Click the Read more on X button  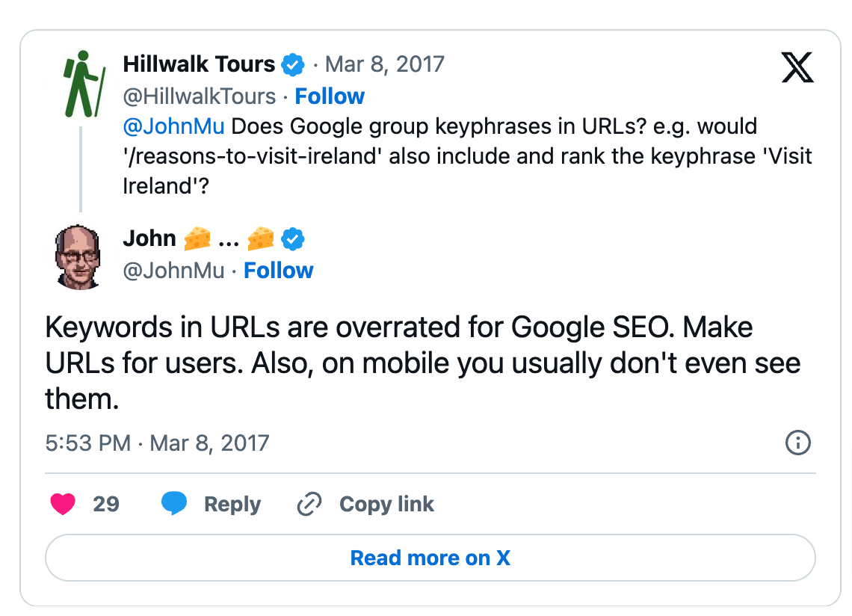[x=430, y=558]
